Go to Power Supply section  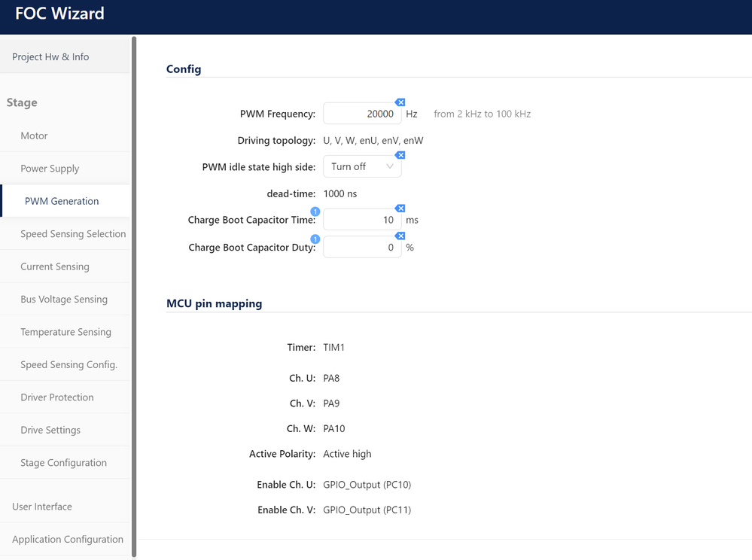(x=50, y=169)
